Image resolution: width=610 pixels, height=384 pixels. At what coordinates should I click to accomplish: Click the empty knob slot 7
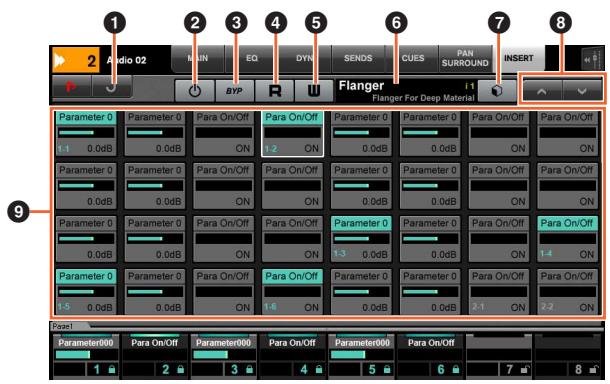(499, 355)
